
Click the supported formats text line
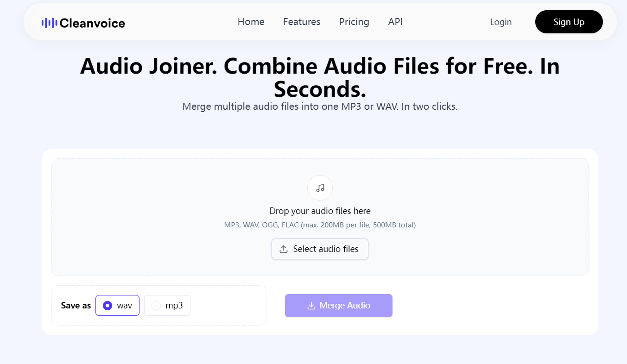(320, 225)
